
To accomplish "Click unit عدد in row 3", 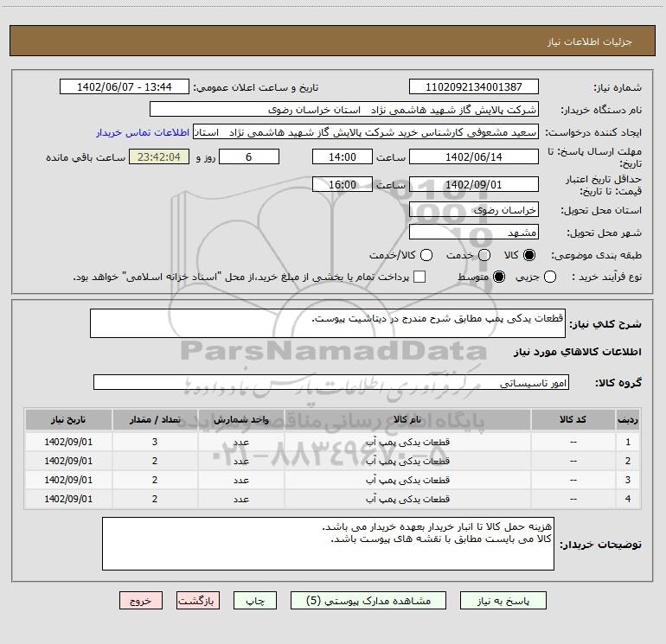I will (240, 480).
